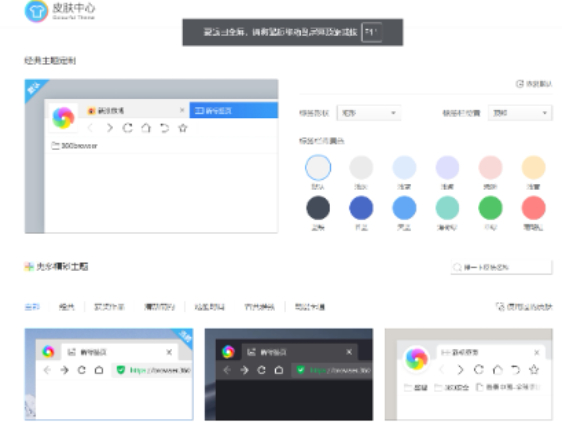The width and height of the screenshot is (562, 422).
Task: Click the restore-default circular arrow icon
Action: point(519,84)
